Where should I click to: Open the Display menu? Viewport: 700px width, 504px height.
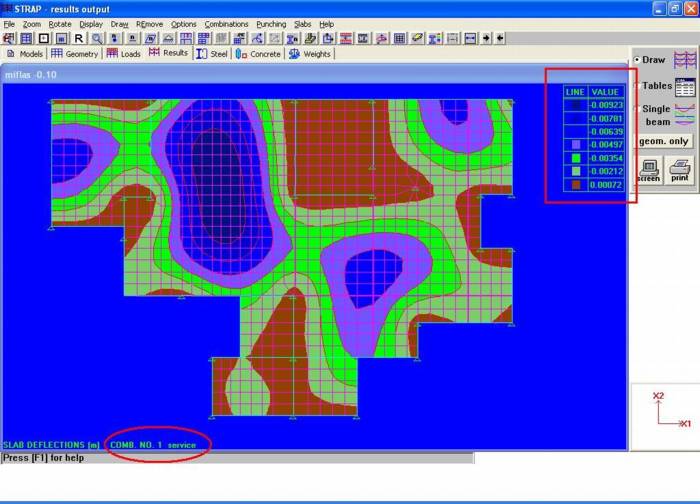pos(91,24)
